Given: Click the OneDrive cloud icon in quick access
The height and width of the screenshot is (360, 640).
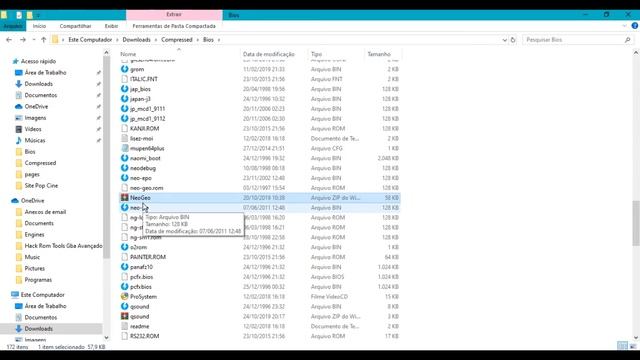Looking at the screenshot, I should [18, 107].
